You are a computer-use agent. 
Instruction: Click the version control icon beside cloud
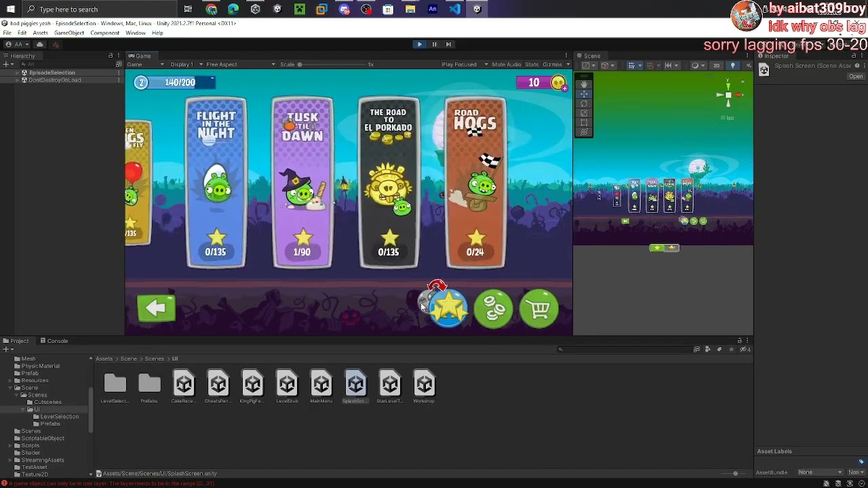56,45
